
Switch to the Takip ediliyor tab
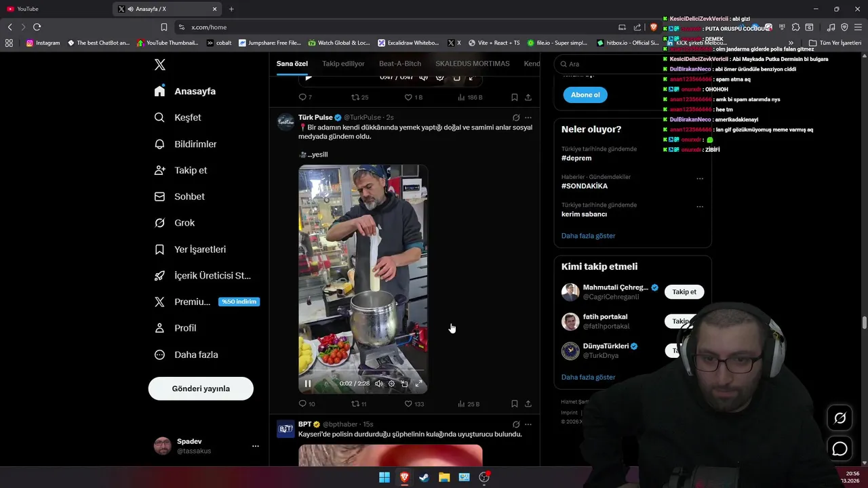coord(343,64)
